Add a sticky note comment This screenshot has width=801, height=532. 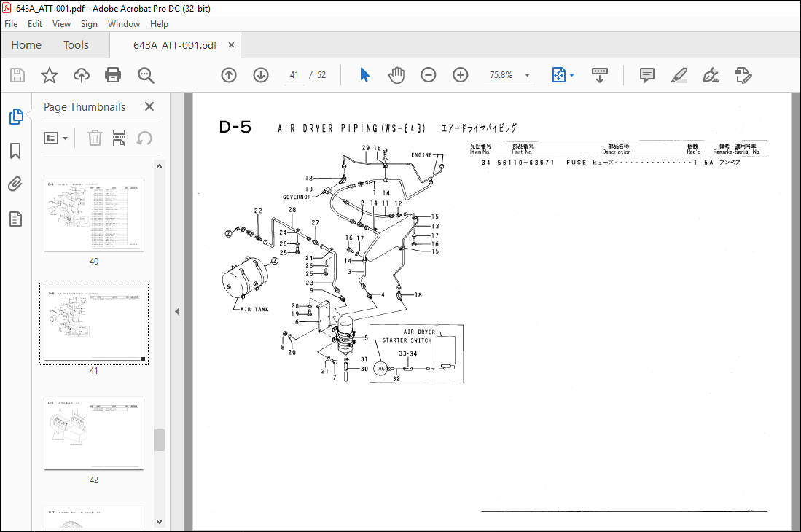(x=646, y=75)
